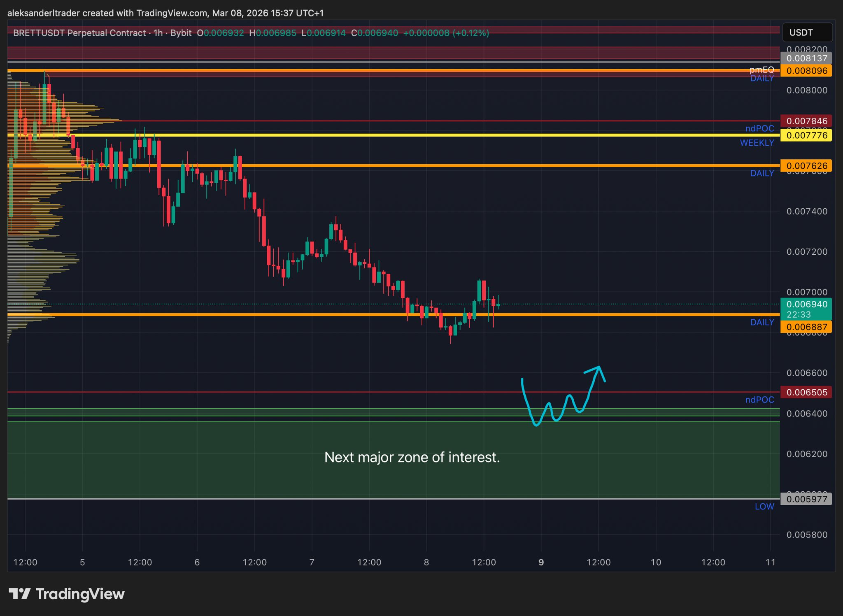Image resolution: width=843 pixels, height=616 pixels.
Task: Click the yellow 0.007776 weekly price label
Action: point(806,135)
